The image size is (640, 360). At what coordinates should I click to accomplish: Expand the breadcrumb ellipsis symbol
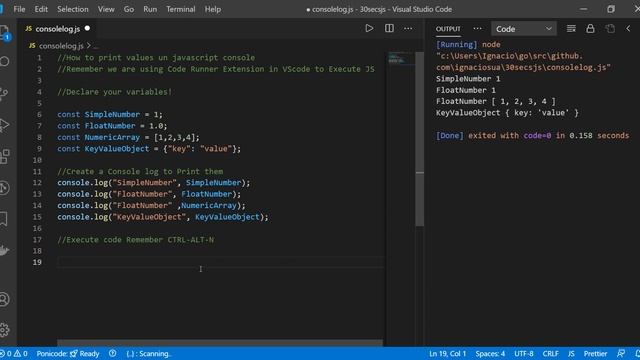coord(96,46)
